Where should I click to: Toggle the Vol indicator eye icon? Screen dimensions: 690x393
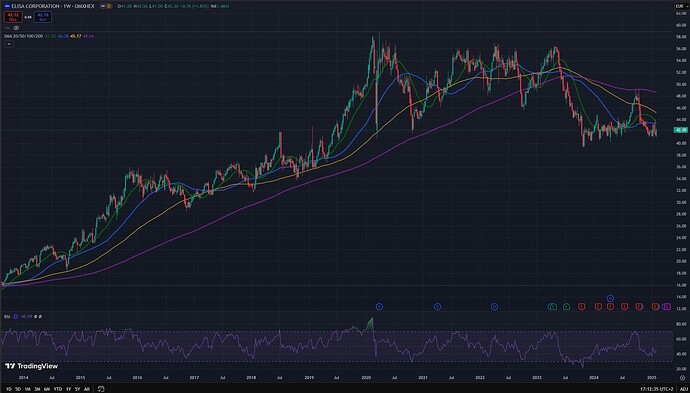click(x=16, y=28)
